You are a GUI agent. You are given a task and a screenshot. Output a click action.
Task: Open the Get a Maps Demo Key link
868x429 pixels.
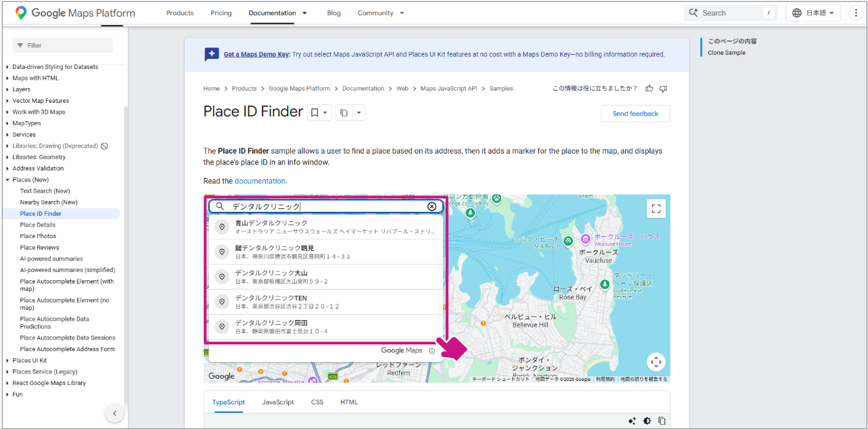256,55
